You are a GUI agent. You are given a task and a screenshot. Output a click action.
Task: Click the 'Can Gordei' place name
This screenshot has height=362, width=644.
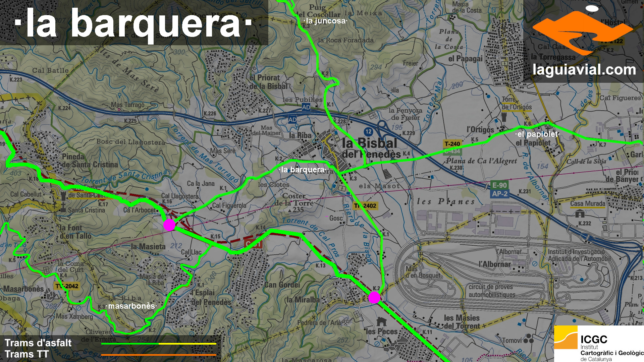pos(282,285)
